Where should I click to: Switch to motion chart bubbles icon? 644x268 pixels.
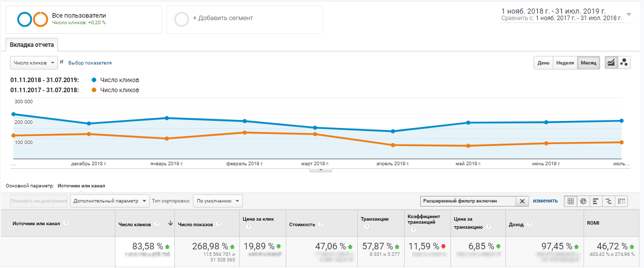pos(624,63)
